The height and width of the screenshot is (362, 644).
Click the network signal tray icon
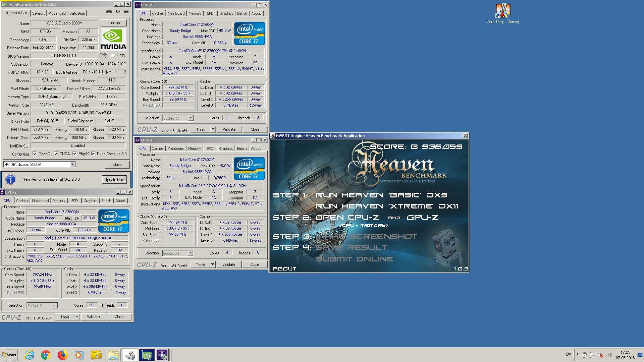coord(608,355)
